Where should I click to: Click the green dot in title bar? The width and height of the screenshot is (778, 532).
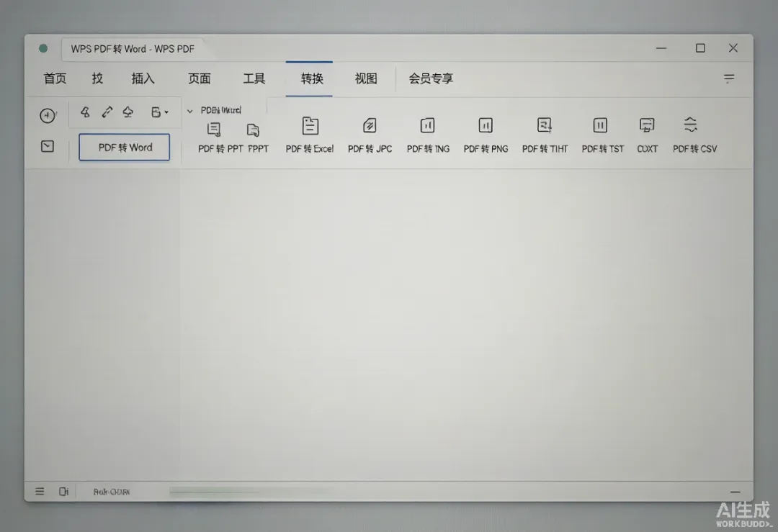coord(43,48)
